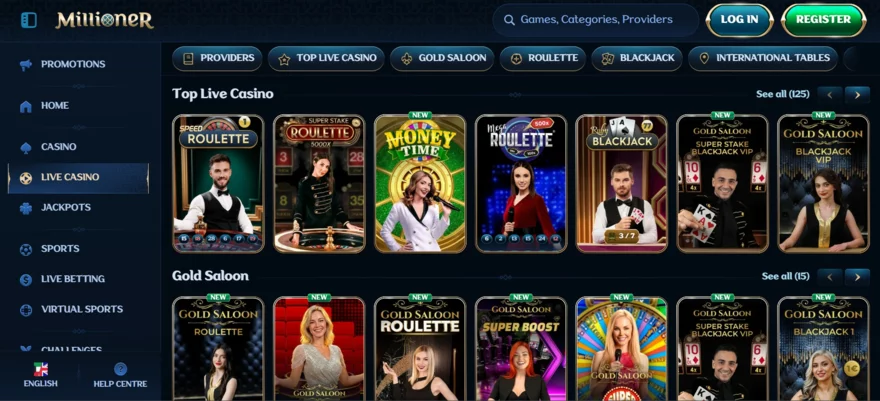Click the Live Betting dollar icon
The image size is (880, 401).
(x=26, y=279)
